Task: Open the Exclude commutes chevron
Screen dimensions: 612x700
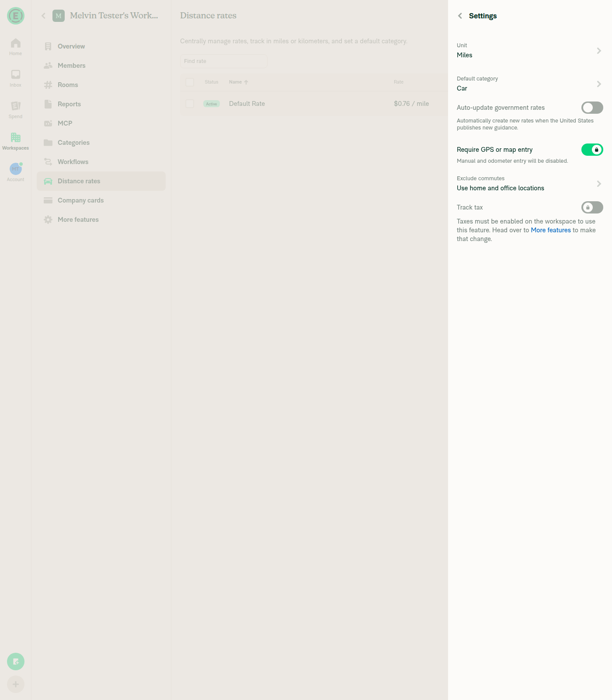Action: 599,184
